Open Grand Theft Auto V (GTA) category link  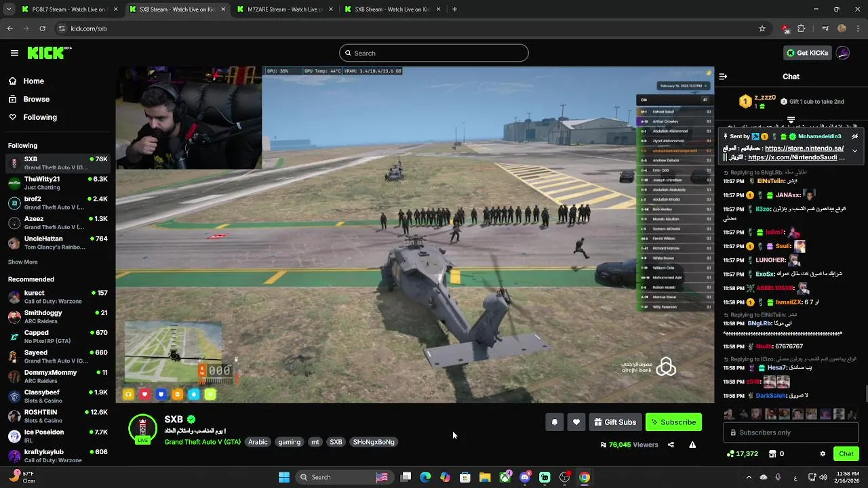(x=202, y=442)
